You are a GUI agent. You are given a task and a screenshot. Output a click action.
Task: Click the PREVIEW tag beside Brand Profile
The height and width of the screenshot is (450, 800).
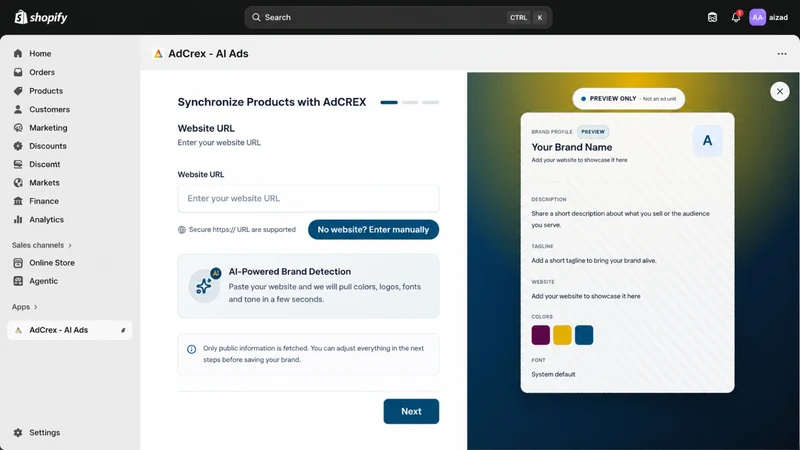coord(593,132)
